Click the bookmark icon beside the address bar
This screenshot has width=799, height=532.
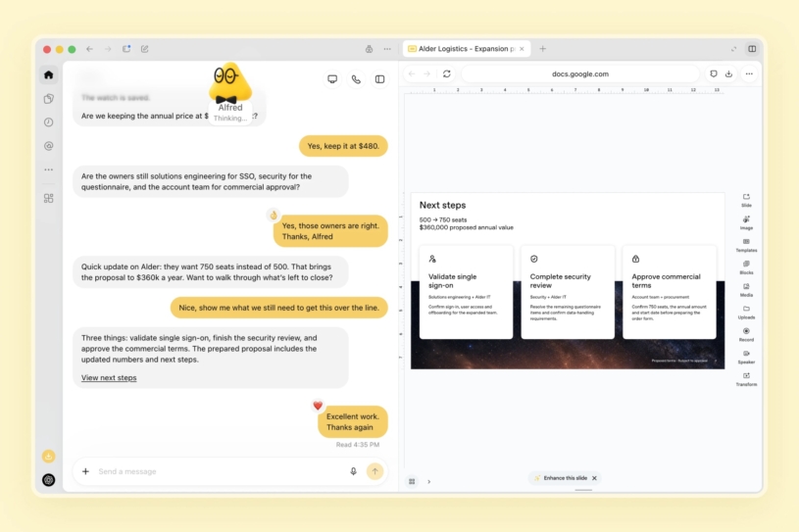[x=714, y=73]
